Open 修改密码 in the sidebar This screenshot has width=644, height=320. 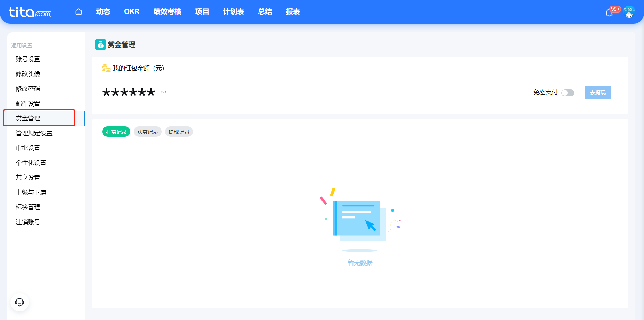click(28, 89)
